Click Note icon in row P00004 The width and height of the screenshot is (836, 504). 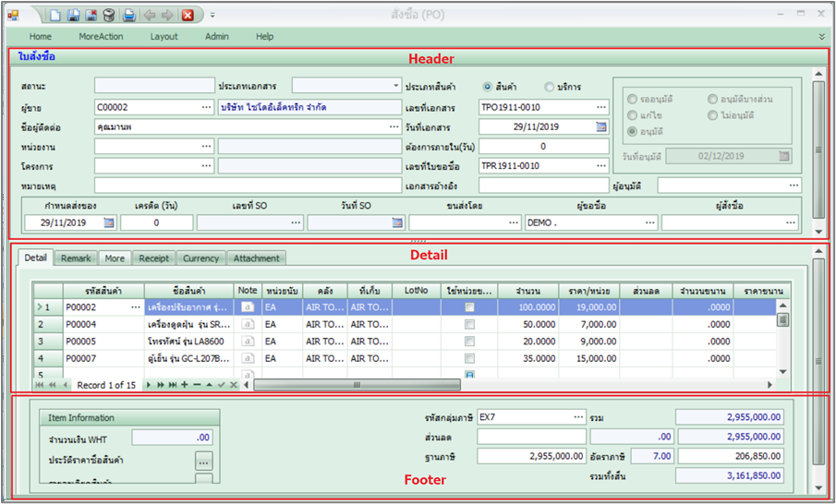247,325
